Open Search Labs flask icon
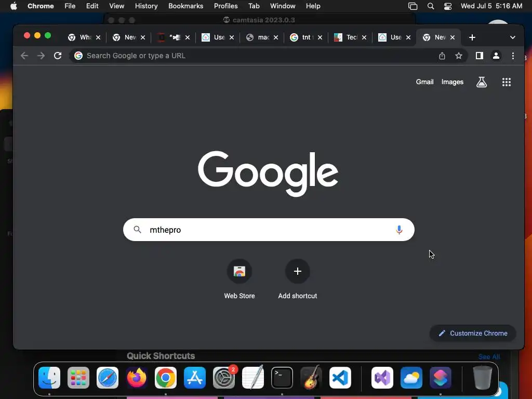The image size is (532, 399). coord(482,82)
